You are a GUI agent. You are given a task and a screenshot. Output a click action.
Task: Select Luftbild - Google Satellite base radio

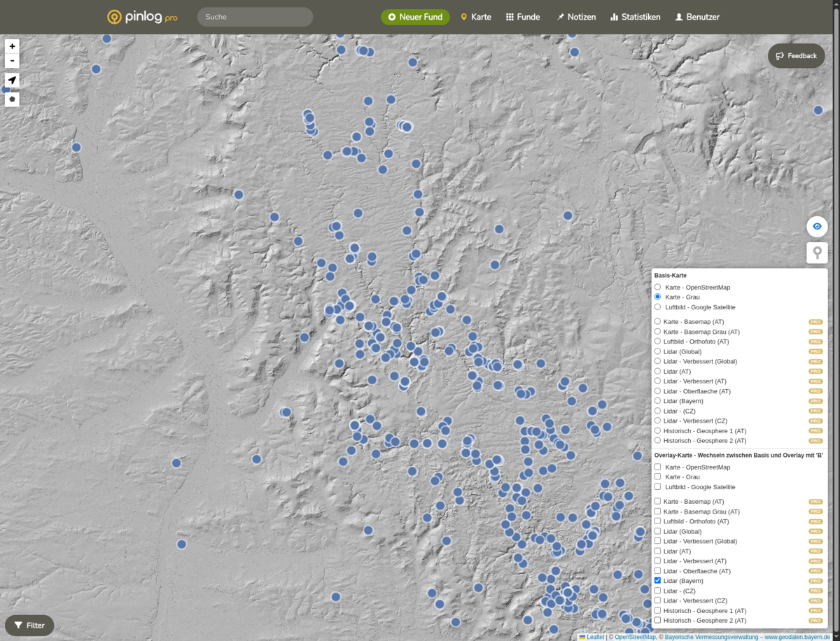[657, 307]
